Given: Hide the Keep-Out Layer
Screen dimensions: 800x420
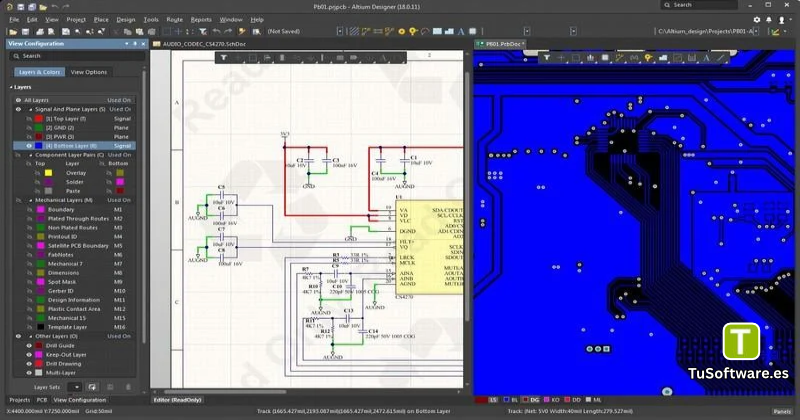Looking at the screenshot, I should 29,355.
